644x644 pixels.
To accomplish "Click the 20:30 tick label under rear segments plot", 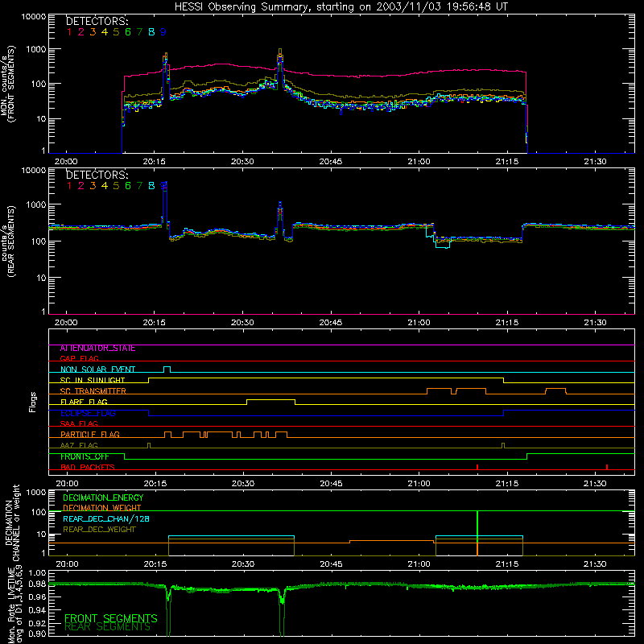I will tap(242, 323).
